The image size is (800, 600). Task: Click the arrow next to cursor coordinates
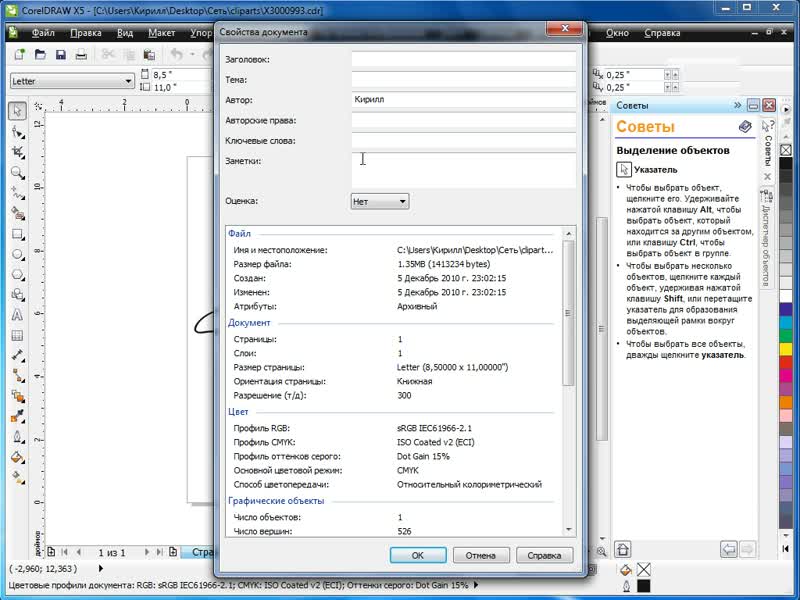(x=101, y=568)
